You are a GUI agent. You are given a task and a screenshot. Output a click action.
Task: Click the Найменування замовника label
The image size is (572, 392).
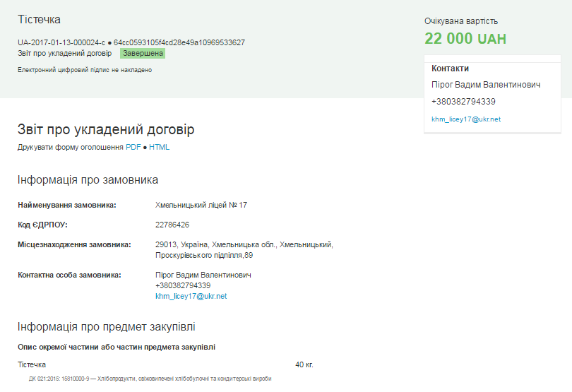coord(67,205)
